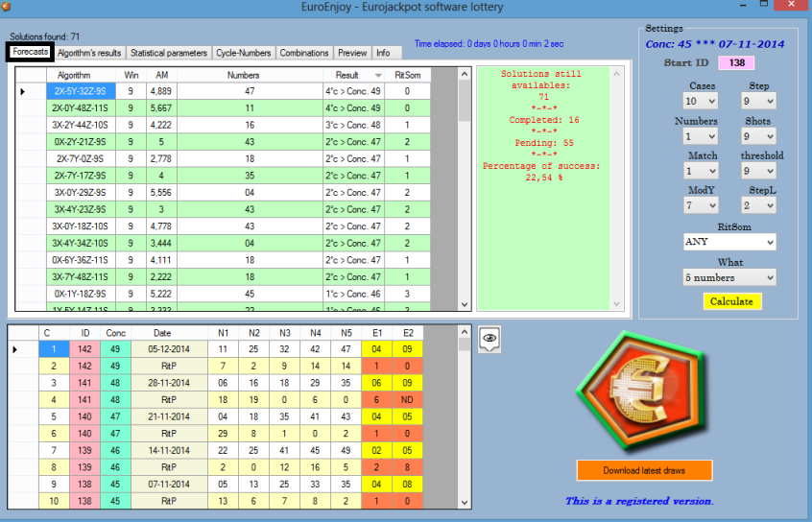Open the Shots dropdown
Image resolution: width=812 pixels, height=522 pixels.
point(758,136)
